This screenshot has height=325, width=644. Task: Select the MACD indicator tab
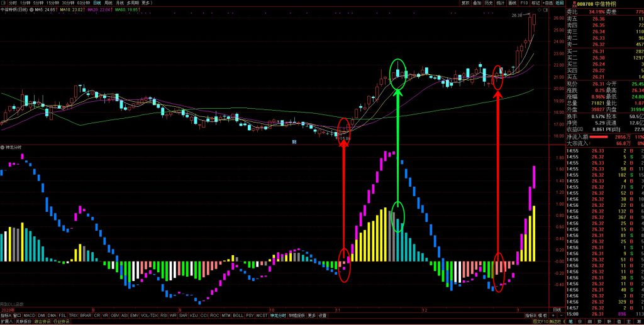(30, 315)
